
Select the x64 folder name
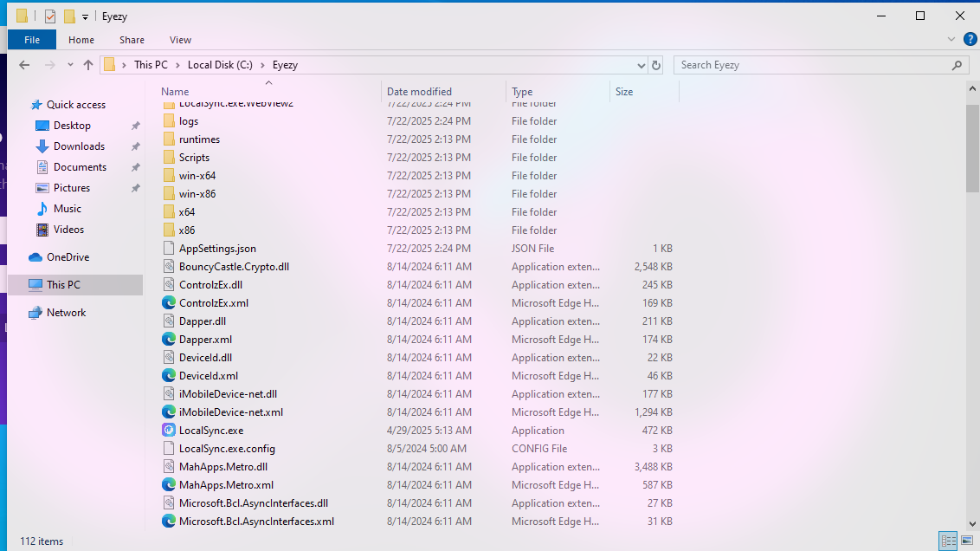tap(186, 212)
